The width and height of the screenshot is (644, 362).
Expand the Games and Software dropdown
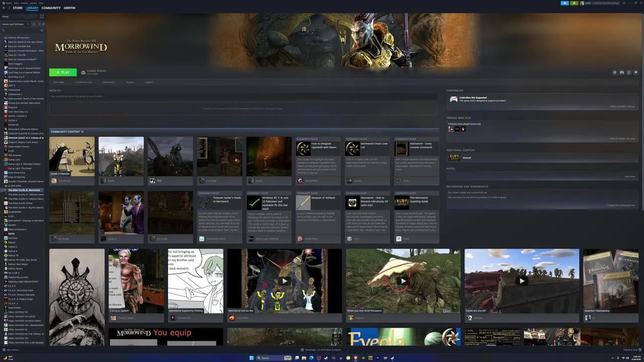click(x=15, y=24)
